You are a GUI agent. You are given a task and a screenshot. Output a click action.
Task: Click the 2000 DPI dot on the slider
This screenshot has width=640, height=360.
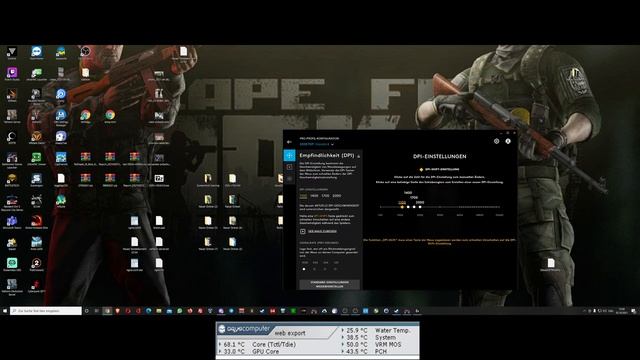(x=420, y=207)
